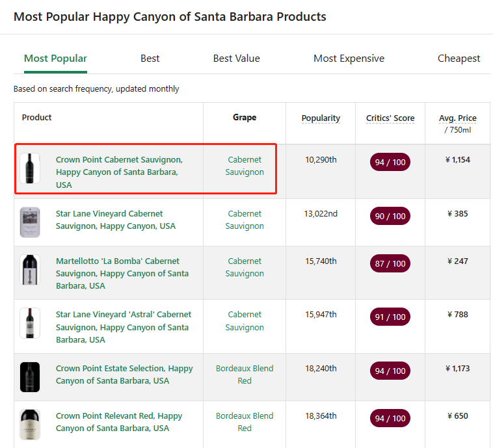The width and height of the screenshot is (493, 448).
Task: Select the Most Popular tab
Action: click(55, 59)
